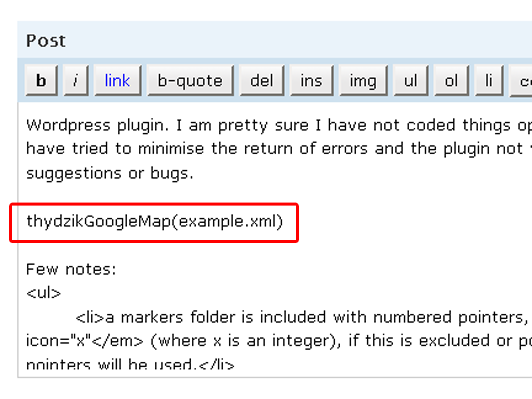
Task: Mark deleted text with the del button
Action: [x=262, y=80]
